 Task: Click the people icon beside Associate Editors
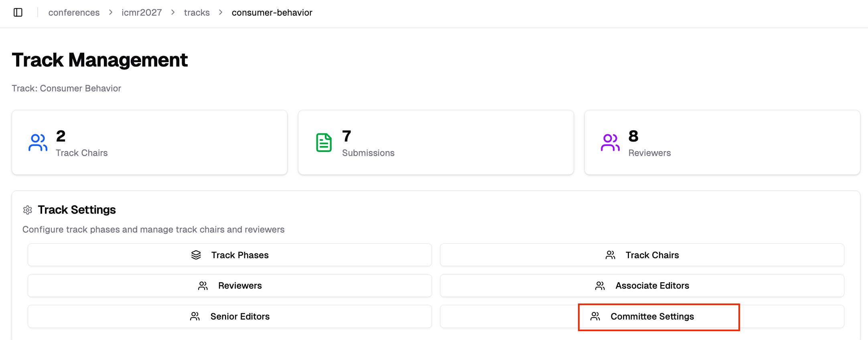tap(600, 285)
